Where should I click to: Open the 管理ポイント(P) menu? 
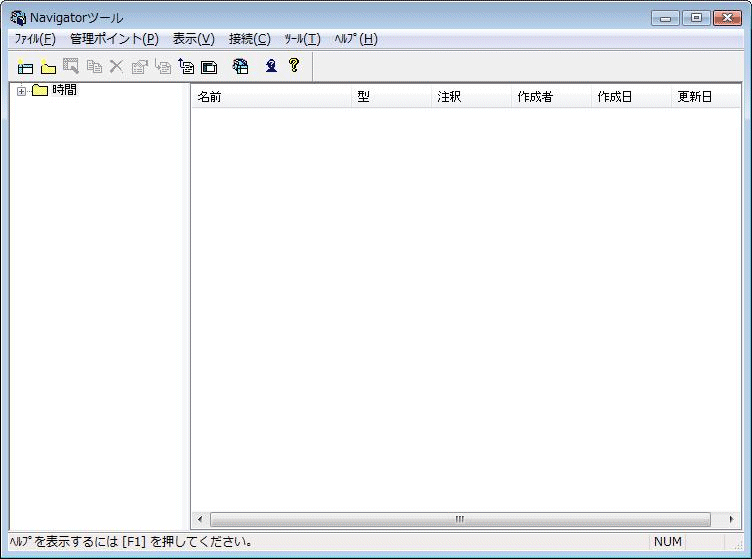pos(114,39)
